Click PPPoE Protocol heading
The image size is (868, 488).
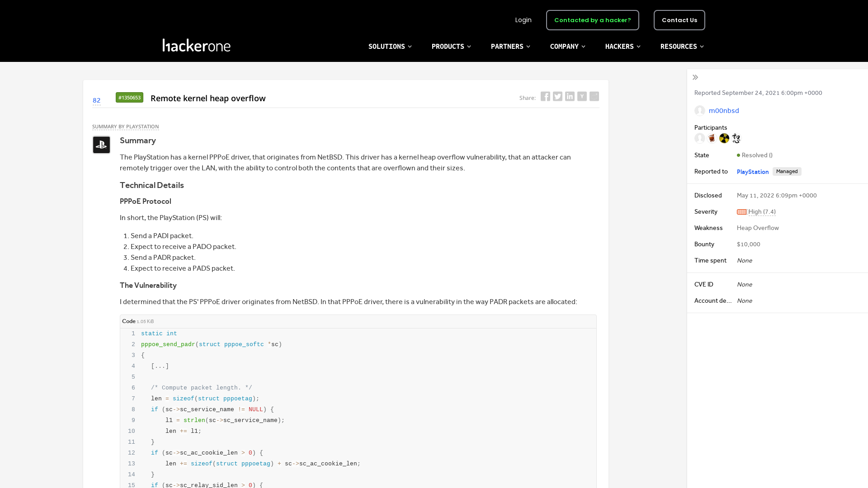pos(146,202)
